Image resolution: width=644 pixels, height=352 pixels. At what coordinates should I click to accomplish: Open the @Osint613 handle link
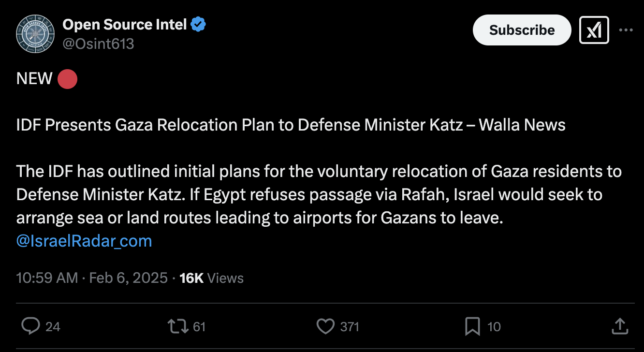coord(98,44)
